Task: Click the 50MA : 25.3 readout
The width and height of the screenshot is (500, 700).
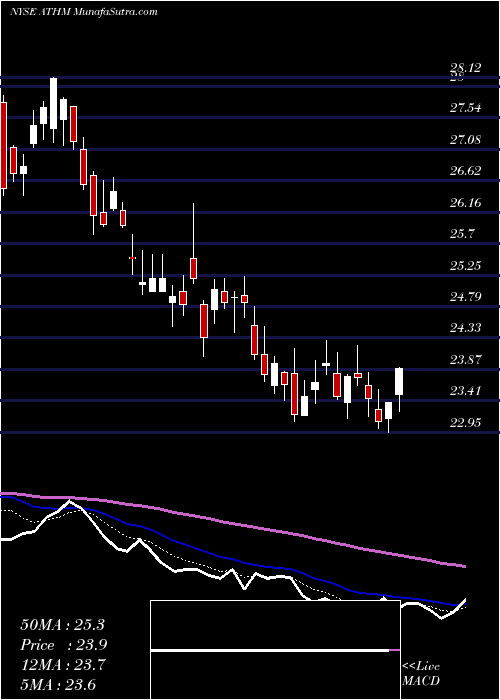Action: coord(62,625)
